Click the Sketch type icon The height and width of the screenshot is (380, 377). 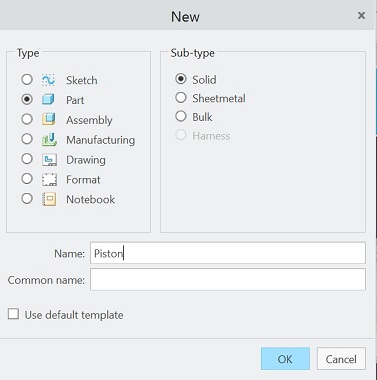pyautogui.click(x=49, y=80)
